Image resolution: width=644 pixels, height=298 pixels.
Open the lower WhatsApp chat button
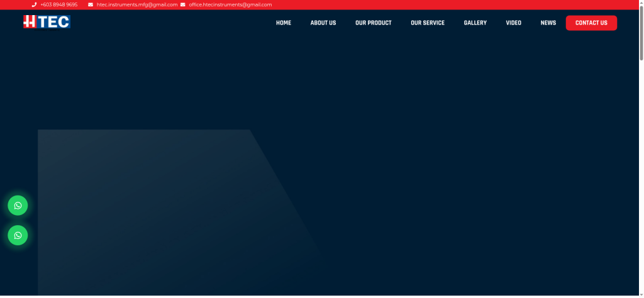pyautogui.click(x=18, y=235)
